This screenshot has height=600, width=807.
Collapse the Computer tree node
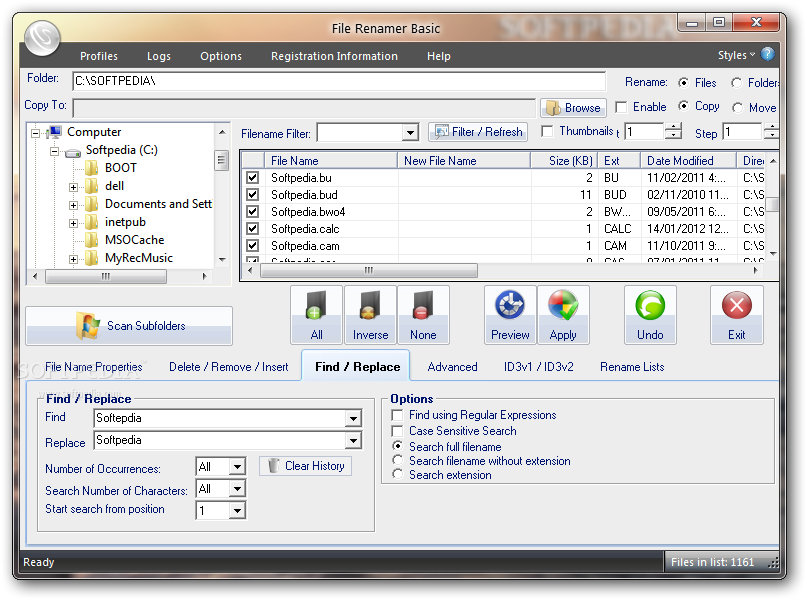tap(35, 133)
